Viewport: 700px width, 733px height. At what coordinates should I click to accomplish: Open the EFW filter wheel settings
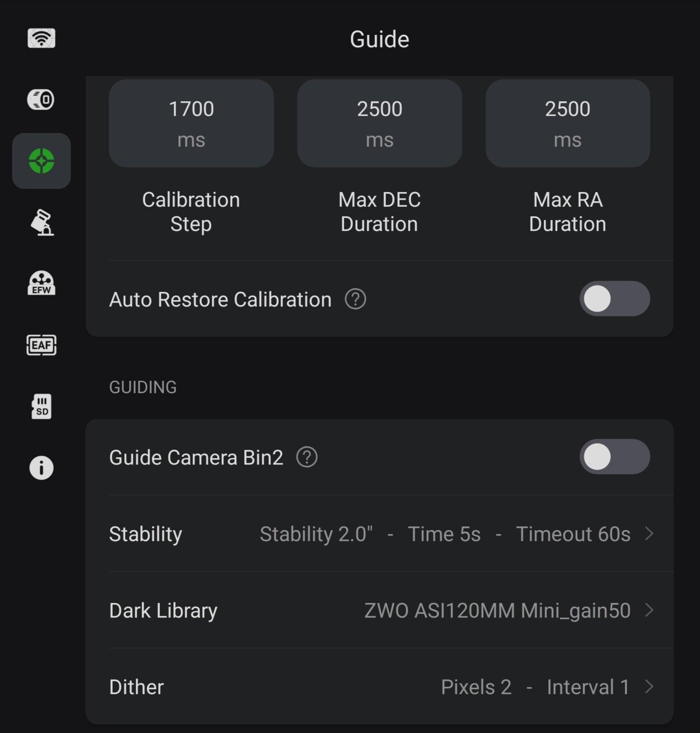click(x=41, y=284)
